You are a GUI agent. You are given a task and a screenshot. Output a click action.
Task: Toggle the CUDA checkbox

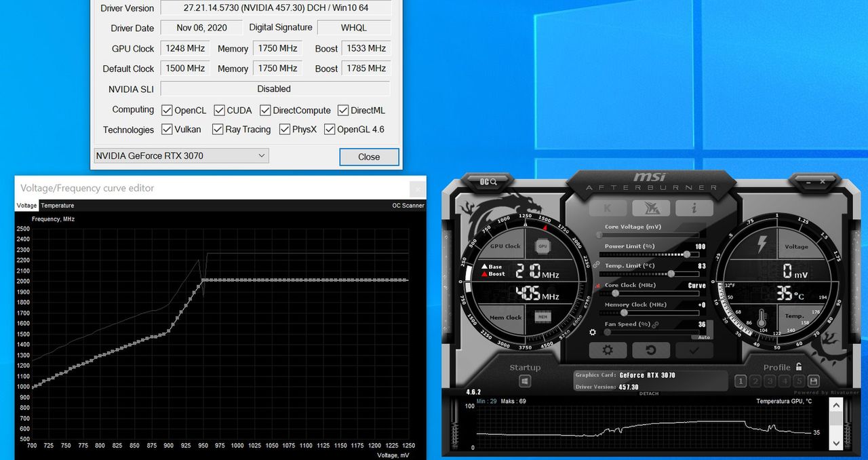[x=220, y=110]
